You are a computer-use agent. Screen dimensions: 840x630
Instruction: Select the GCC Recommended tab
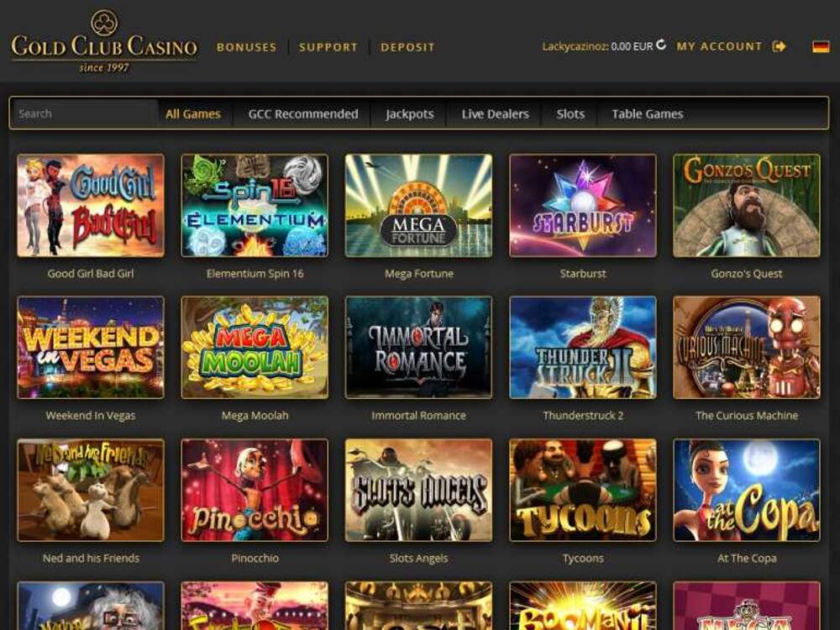[303, 113]
